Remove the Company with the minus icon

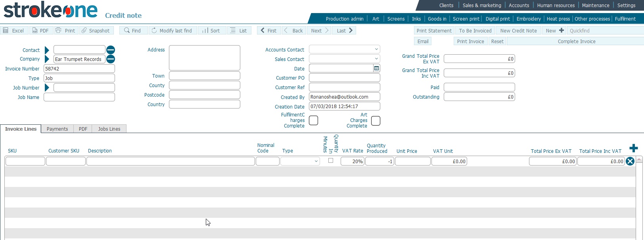pyautogui.click(x=111, y=59)
